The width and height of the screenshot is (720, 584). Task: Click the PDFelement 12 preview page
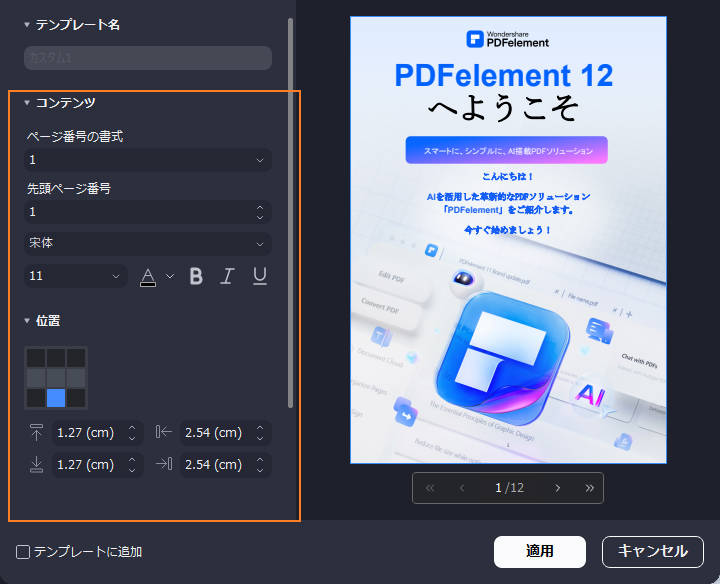coord(508,240)
